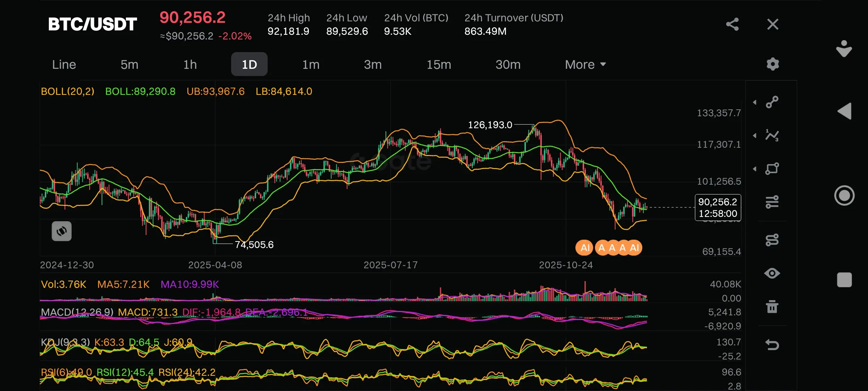Viewport: 868px width, 391px height.
Task: Tap the first orange AI marker
Action: point(584,248)
